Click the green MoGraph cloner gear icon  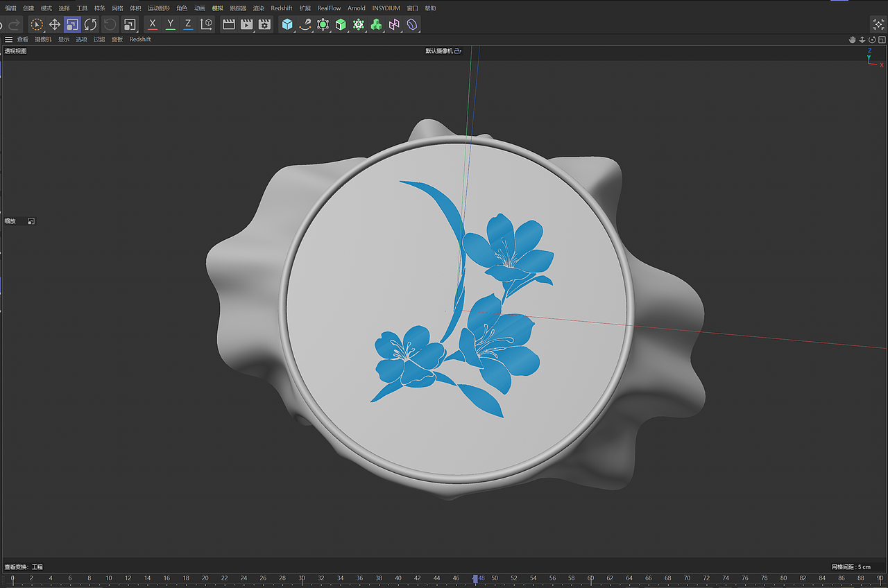coord(359,24)
